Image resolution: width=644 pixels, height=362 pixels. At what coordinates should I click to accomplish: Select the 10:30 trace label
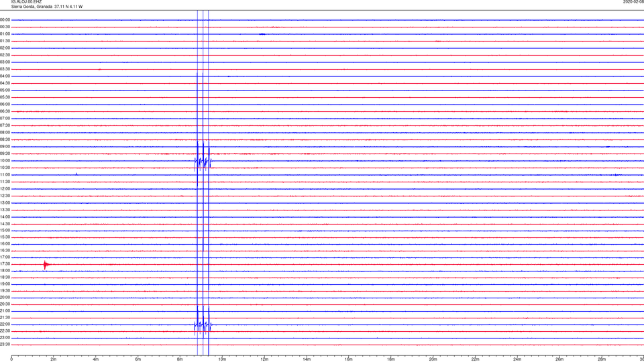(5, 168)
